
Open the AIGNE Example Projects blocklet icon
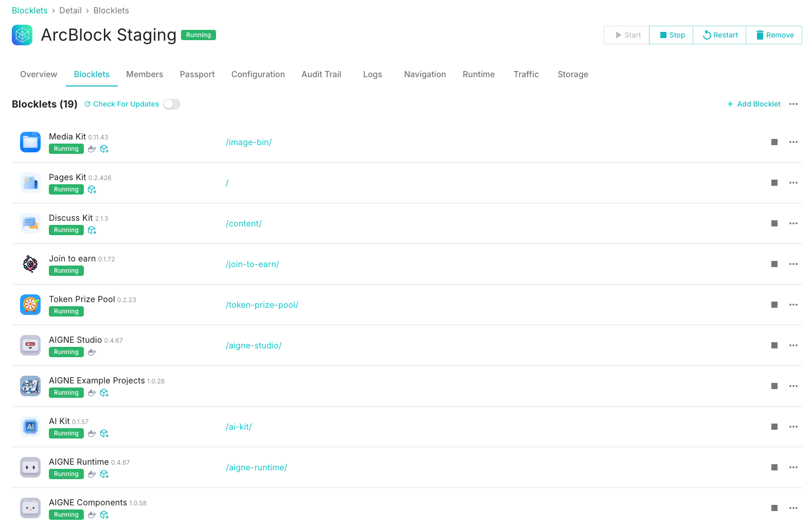coord(30,386)
